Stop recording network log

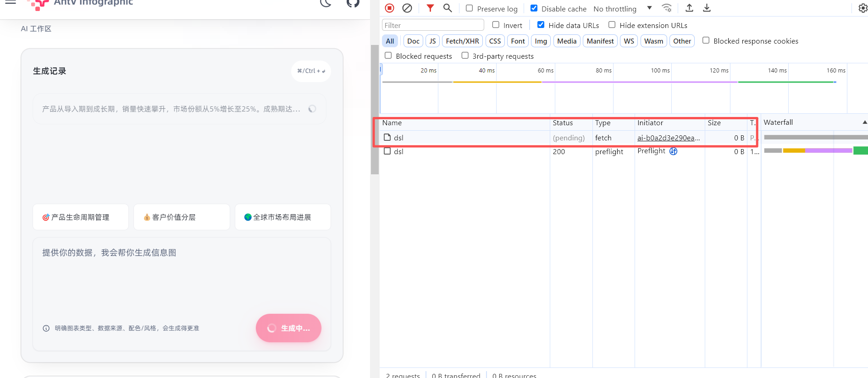coord(389,8)
